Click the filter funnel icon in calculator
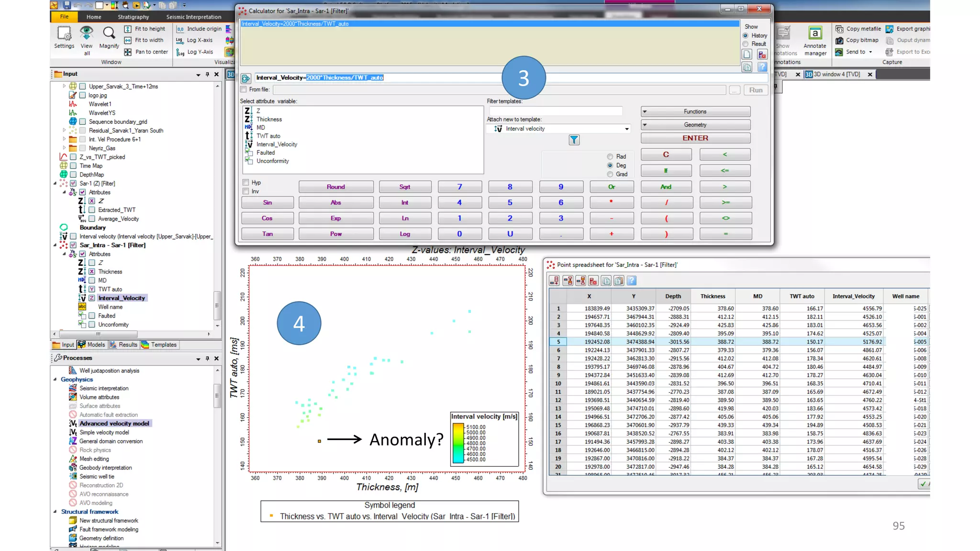 (x=574, y=140)
